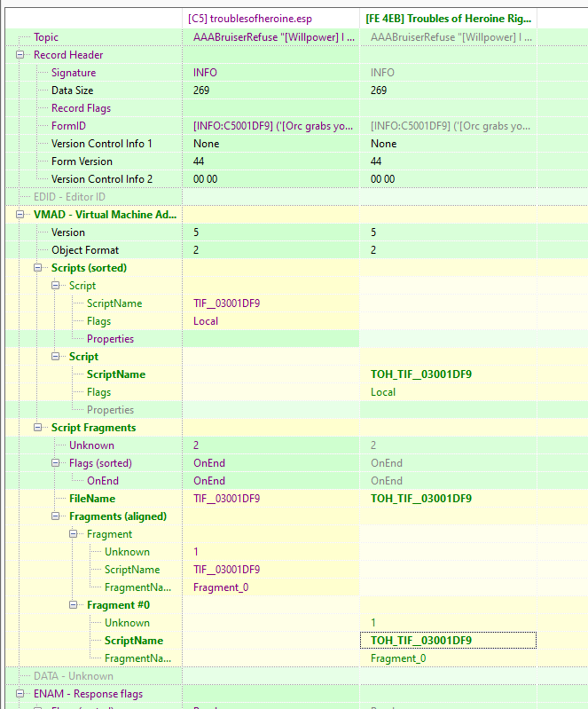The image size is (588, 709).
Task: Collapse the plain Fragment node above Fragment #0
Action: tap(74, 534)
